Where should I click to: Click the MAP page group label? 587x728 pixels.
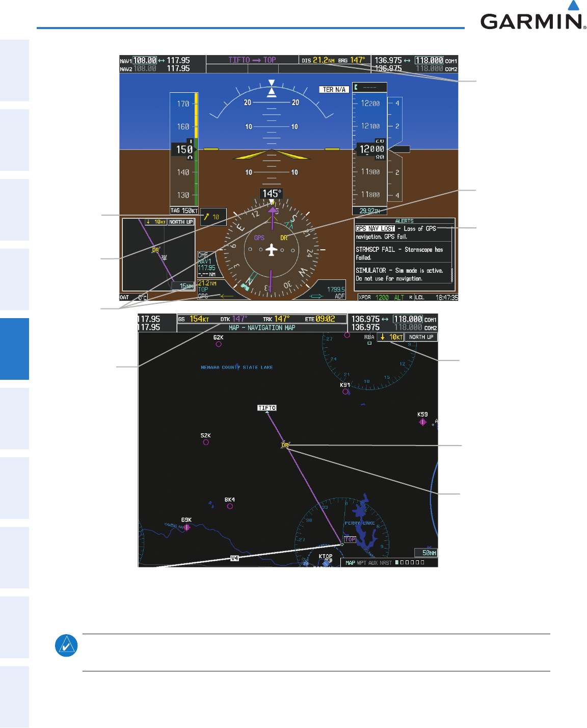350,563
